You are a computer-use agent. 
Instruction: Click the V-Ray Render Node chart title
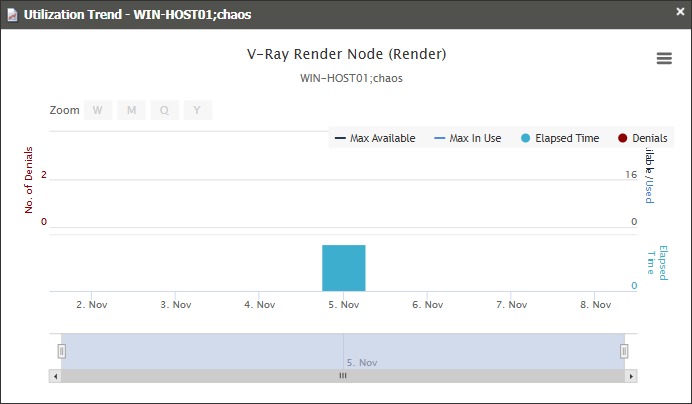(346, 54)
